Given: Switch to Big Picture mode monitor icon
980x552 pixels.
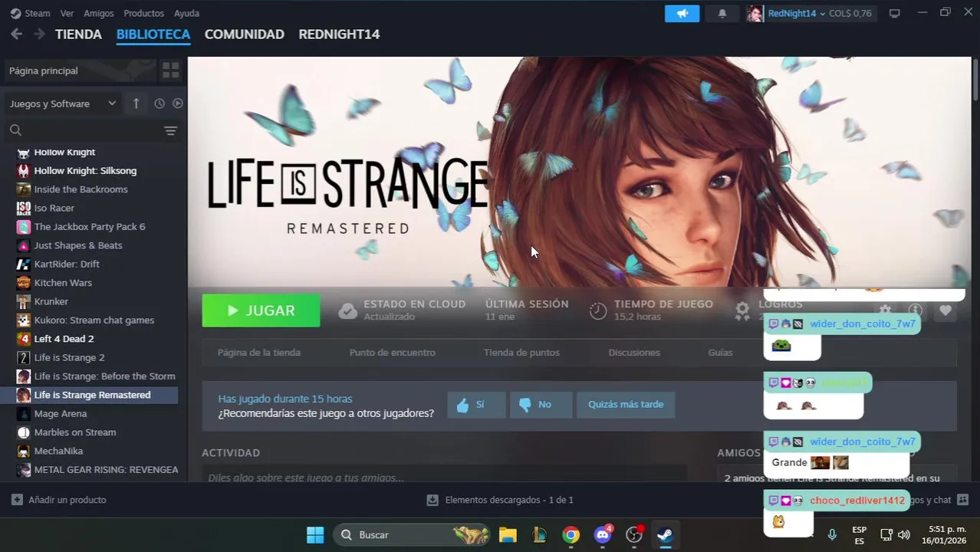Looking at the screenshot, I should tap(894, 13).
